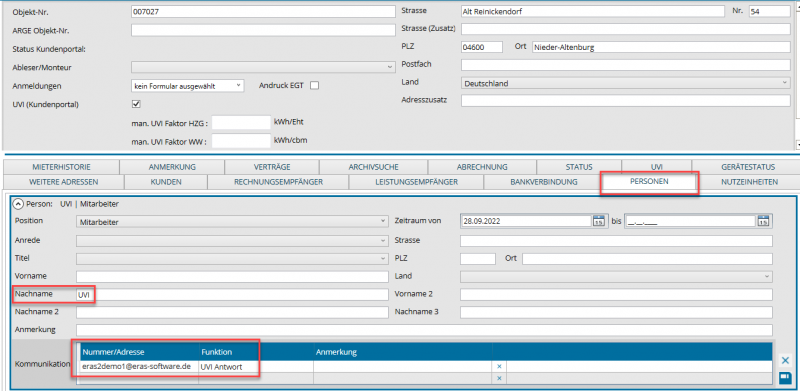Open the Ableser/Monteur dropdown
Viewport: 800px width, 391px height.
pyautogui.click(x=263, y=67)
